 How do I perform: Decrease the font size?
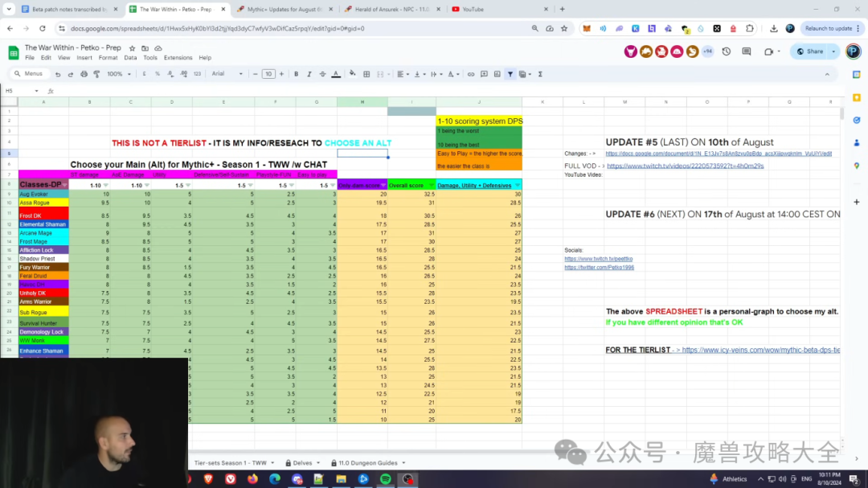pos(256,74)
